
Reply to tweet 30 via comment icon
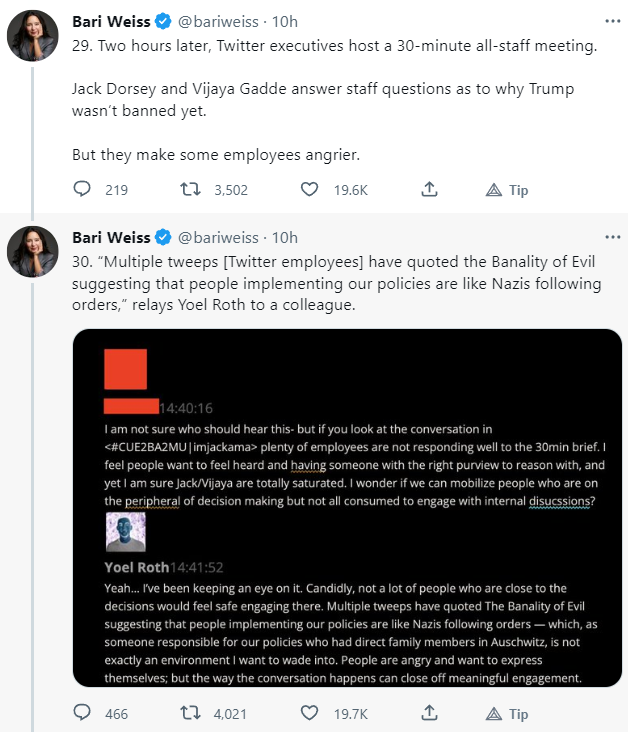tap(83, 713)
